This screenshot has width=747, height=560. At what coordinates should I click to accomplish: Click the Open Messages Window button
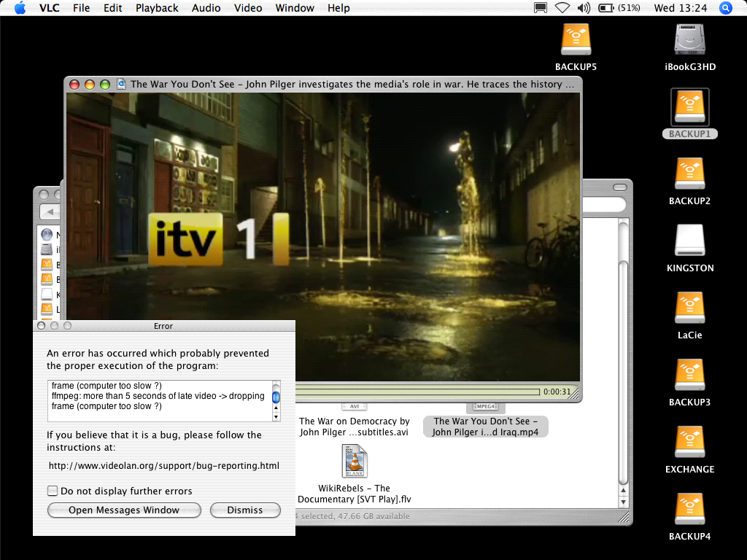click(x=124, y=510)
